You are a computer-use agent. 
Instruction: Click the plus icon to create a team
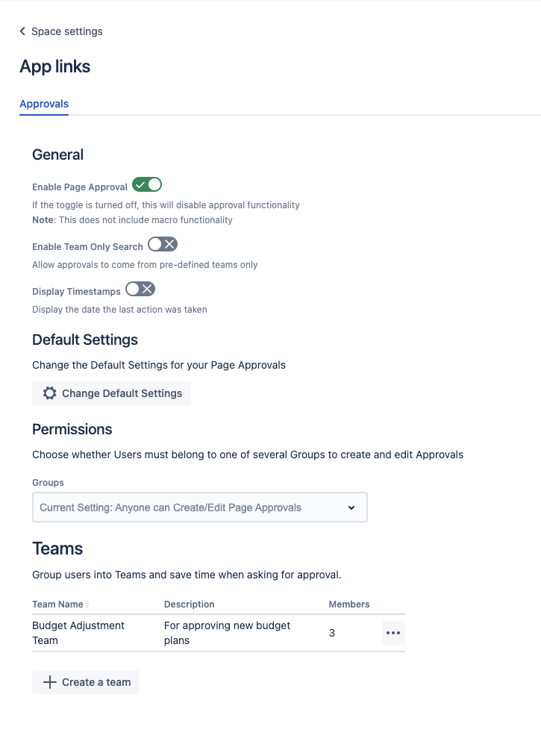click(x=50, y=682)
